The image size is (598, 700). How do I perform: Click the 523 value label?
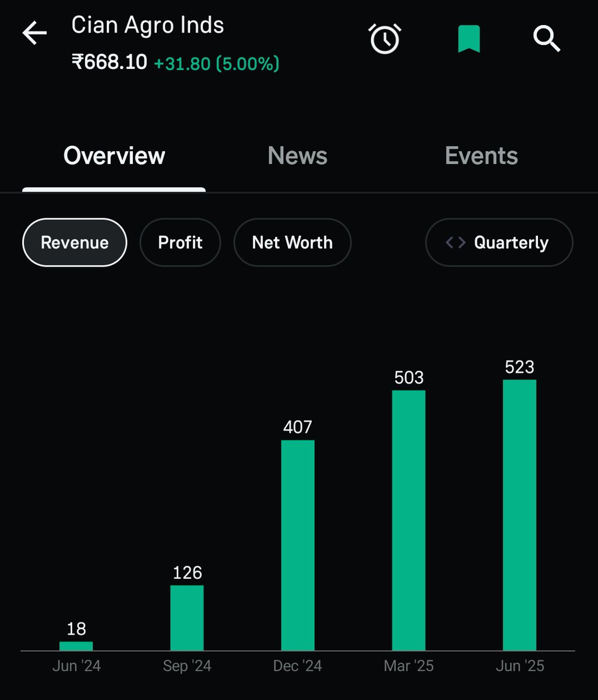pos(520,367)
